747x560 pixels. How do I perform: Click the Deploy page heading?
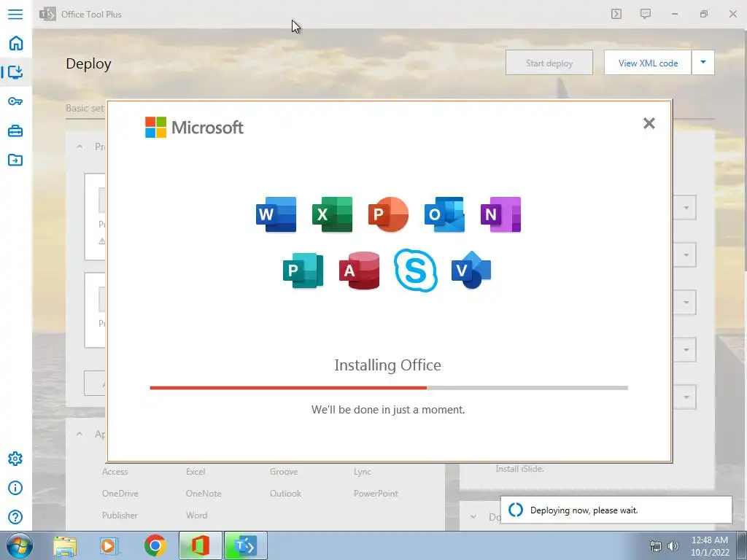[x=88, y=63]
